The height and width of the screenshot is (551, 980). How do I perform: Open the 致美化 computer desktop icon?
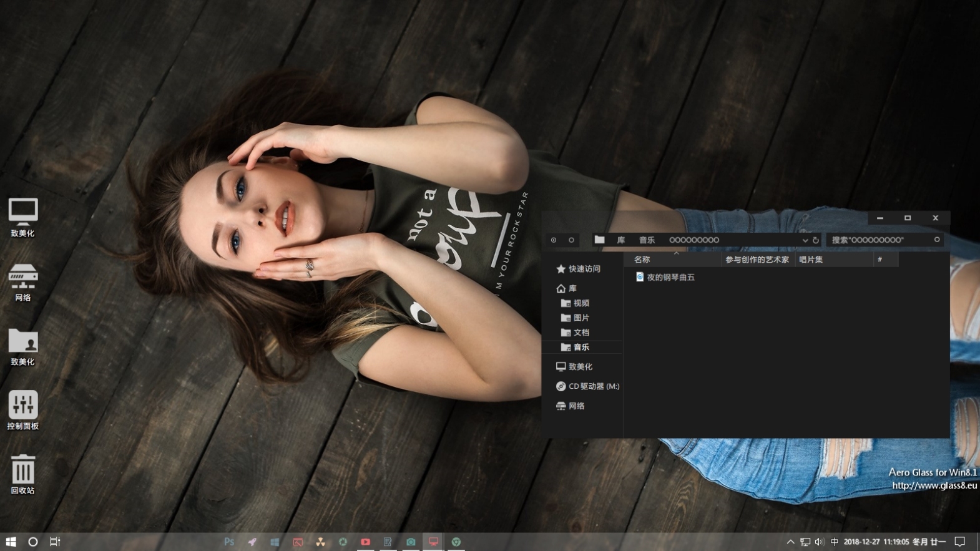coord(23,217)
